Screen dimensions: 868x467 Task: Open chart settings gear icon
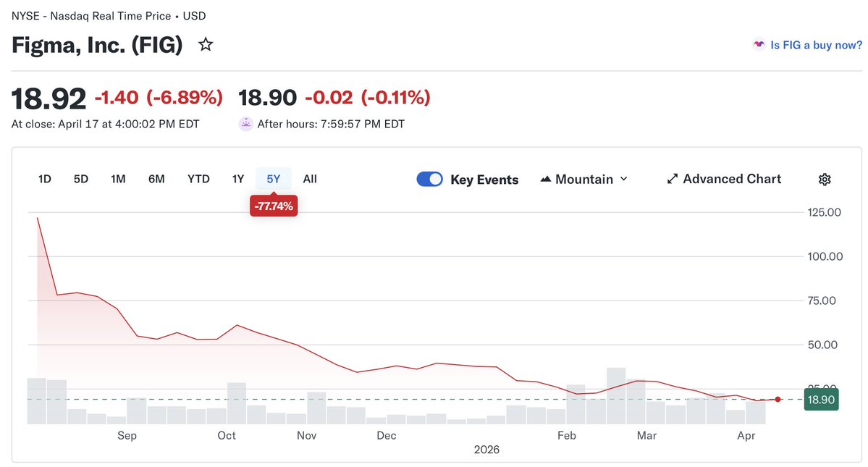click(x=825, y=180)
